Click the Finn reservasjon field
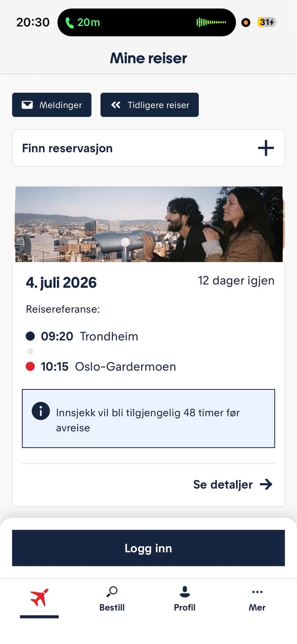The image size is (297, 644). click(x=148, y=148)
